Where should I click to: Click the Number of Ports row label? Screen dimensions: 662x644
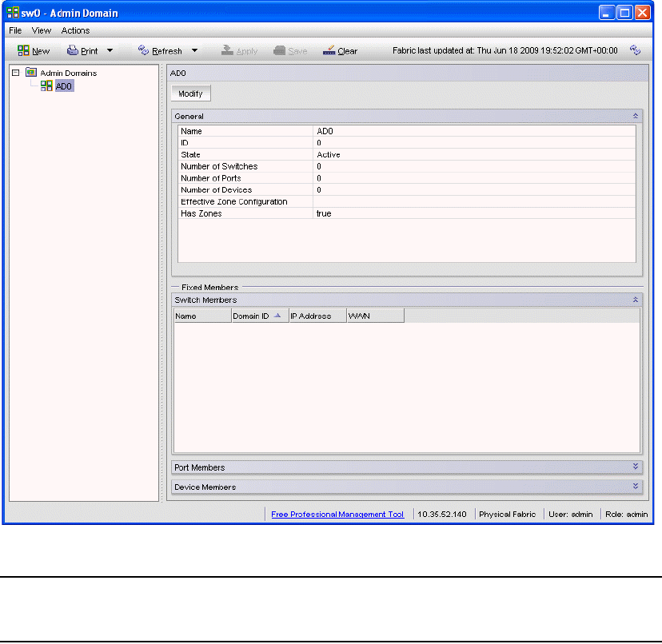[x=211, y=178]
